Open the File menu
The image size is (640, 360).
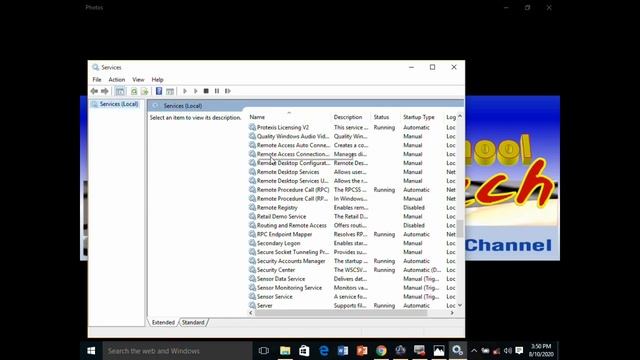click(97, 80)
